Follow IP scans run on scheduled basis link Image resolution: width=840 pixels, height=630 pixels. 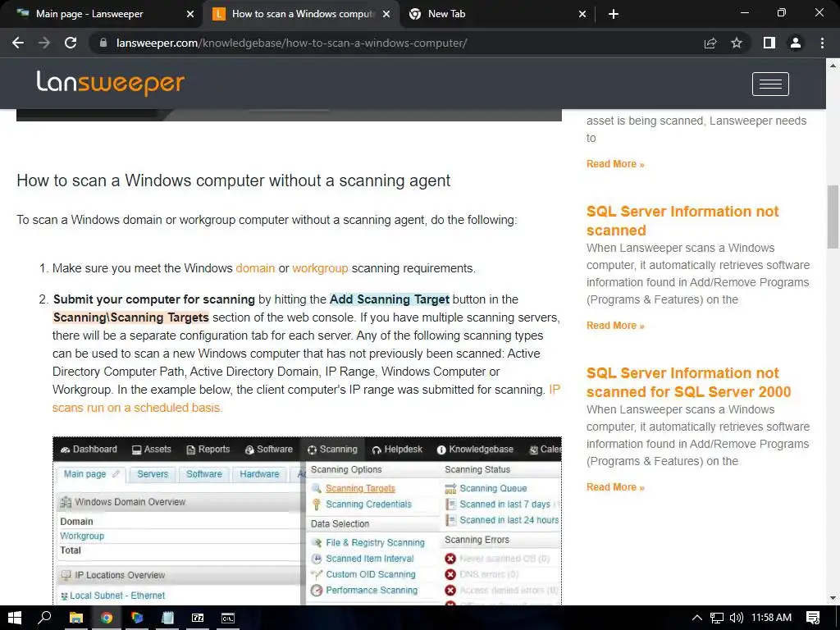(x=137, y=408)
